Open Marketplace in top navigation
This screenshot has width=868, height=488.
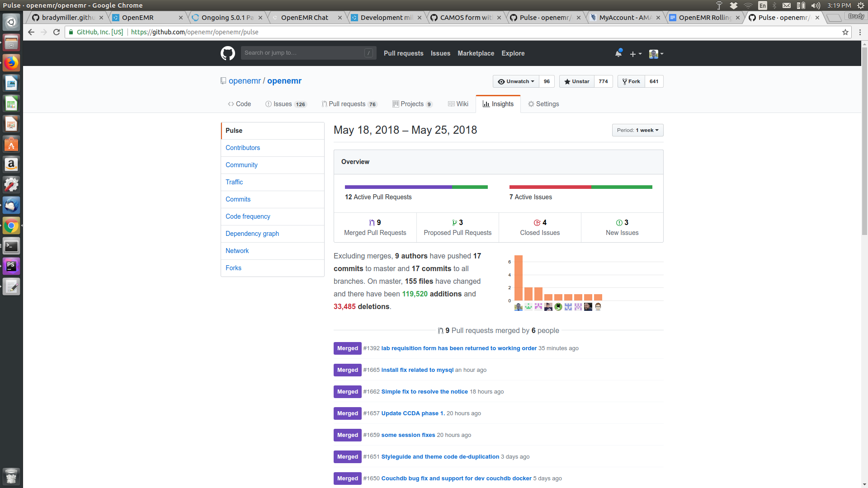[476, 53]
